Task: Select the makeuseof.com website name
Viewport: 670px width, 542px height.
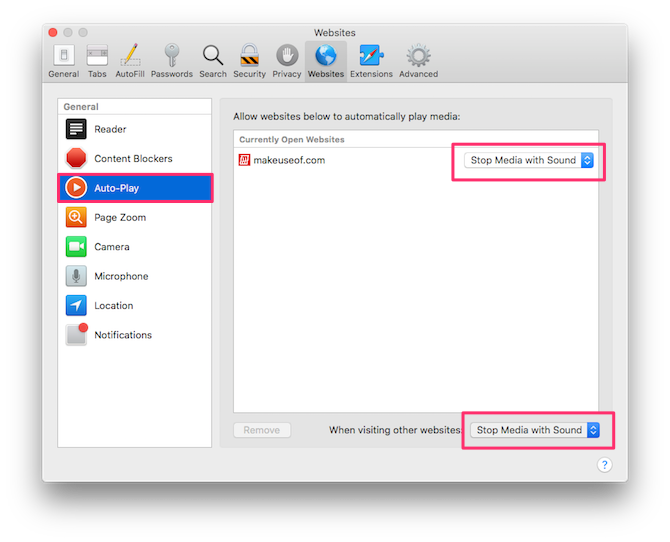Action: click(x=289, y=160)
